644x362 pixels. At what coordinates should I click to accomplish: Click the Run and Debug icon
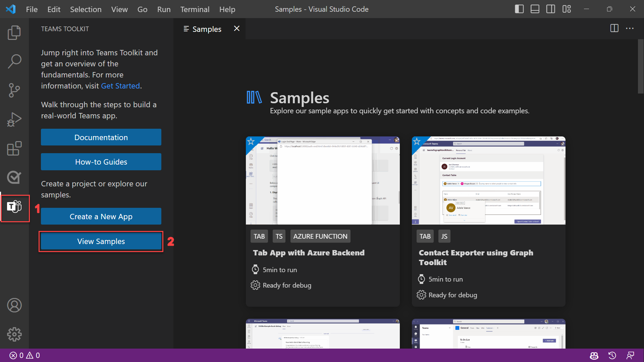[x=14, y=119]
